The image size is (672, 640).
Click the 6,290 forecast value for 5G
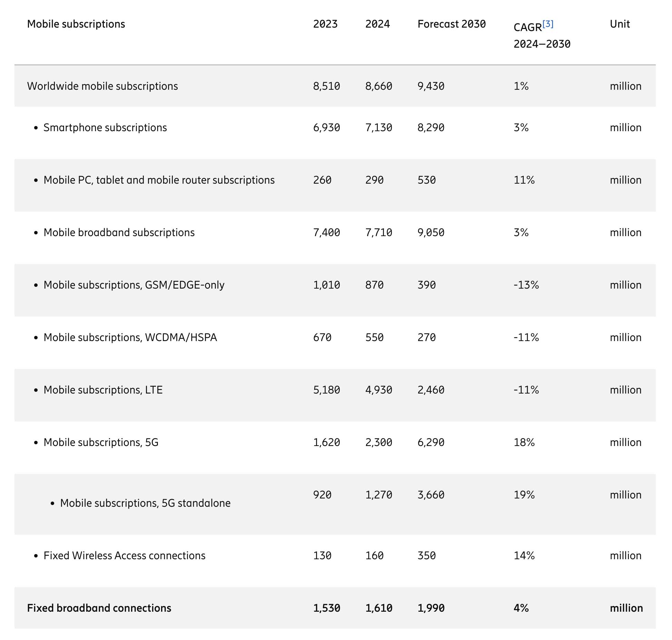click(431, 442)
